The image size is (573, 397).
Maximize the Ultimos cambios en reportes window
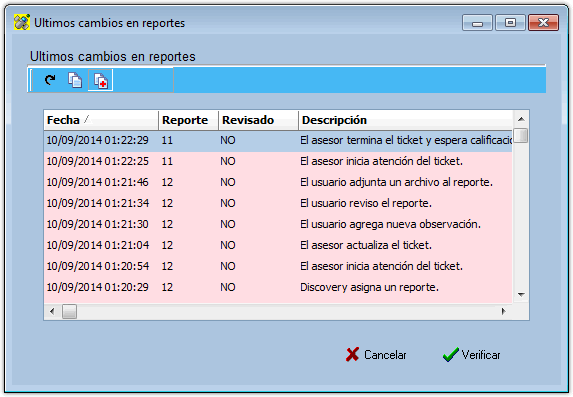coord(510,23)
